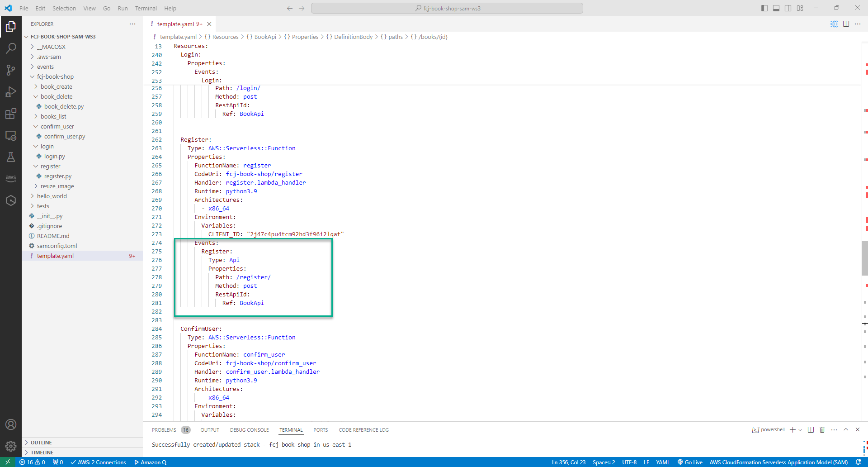Click the editor vertical scrollbar thumb

[864, 258]
